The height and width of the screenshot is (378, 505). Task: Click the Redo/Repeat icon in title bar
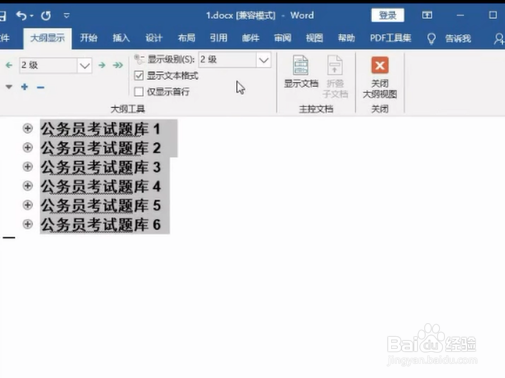[x=46, y=15]
